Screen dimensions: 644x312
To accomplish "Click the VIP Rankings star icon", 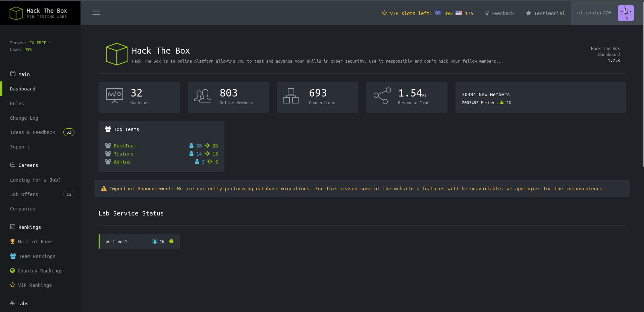I will click(x=13, y=285).
